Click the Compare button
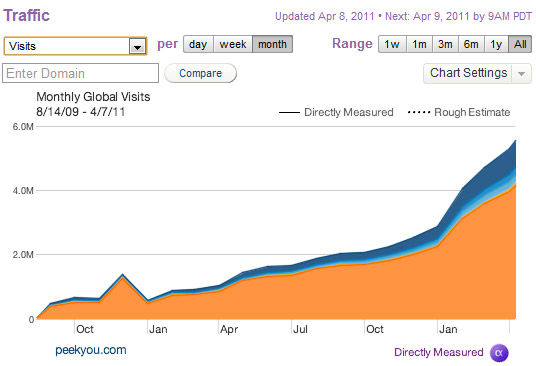Viewport: 536px width, 366px height. click(200, 73)
